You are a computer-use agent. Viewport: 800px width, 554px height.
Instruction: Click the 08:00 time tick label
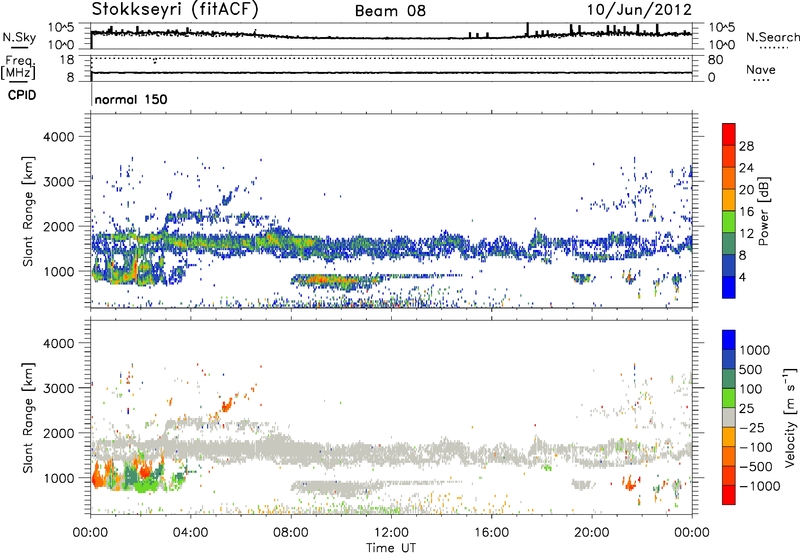coord(291,533)
